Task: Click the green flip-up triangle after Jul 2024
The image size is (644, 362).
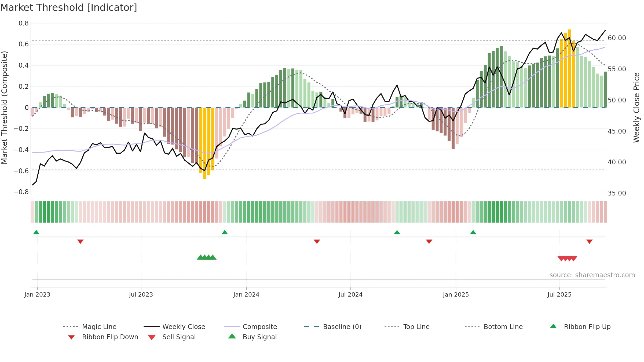Action: click(x=397, y=232)
